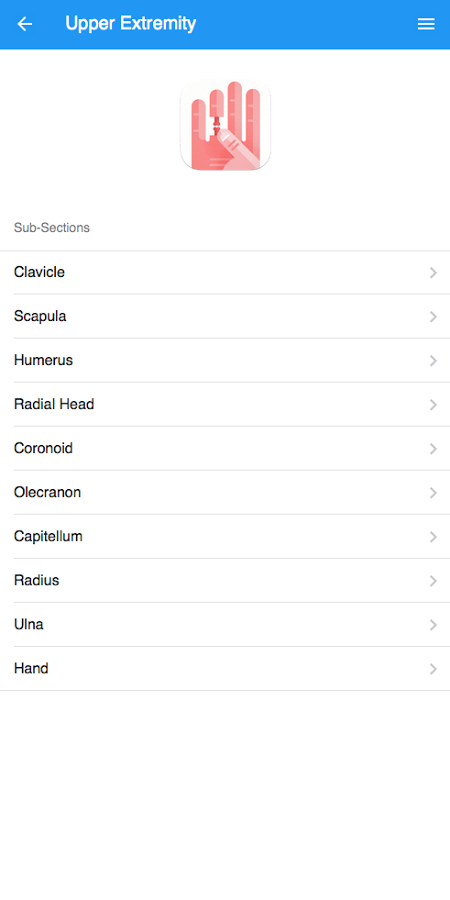Open the Coronoid list item
The image size is (450, 900).
pyautogui.click(x=225, y=448)
